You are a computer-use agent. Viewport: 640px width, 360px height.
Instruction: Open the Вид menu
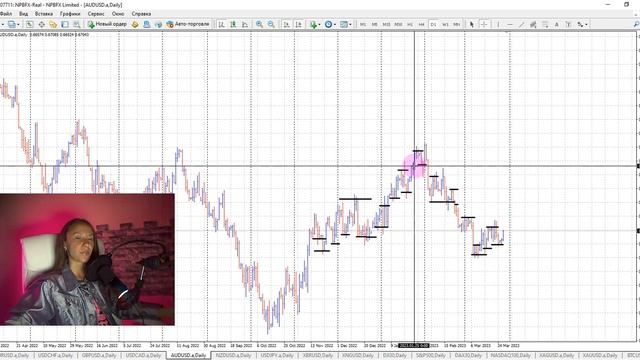[24, 14]
